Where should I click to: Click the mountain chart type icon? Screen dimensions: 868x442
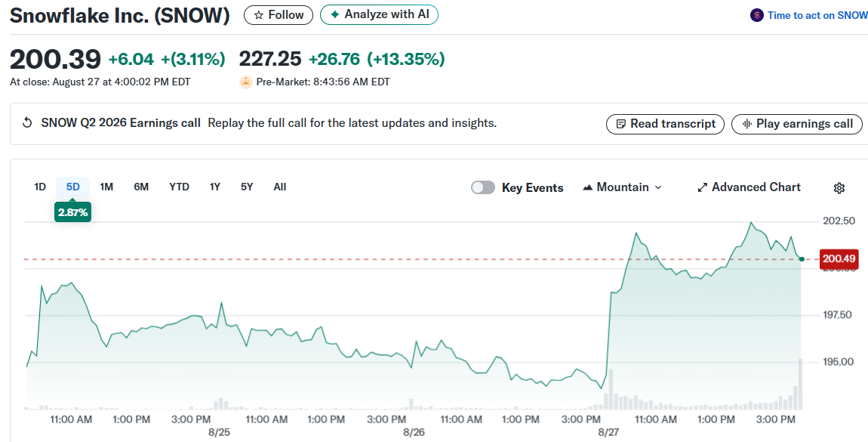coord(588,188)
